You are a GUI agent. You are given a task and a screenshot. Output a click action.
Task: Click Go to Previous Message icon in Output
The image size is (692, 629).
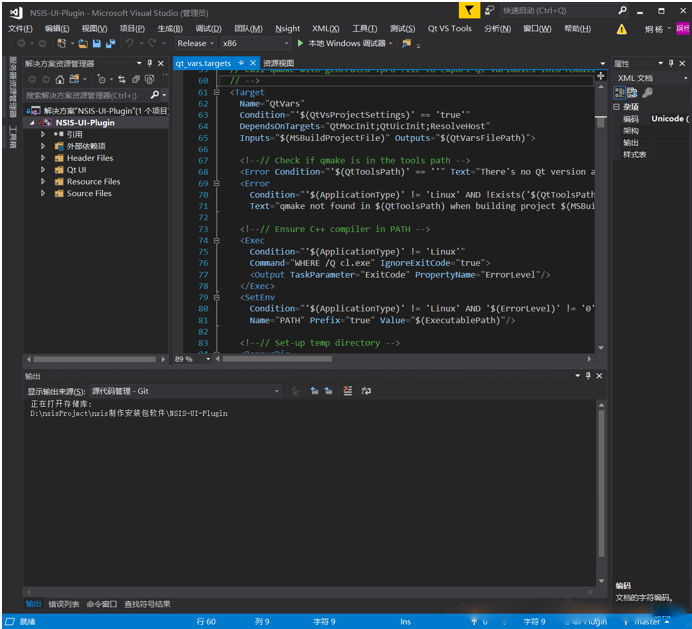pos(314,391)
